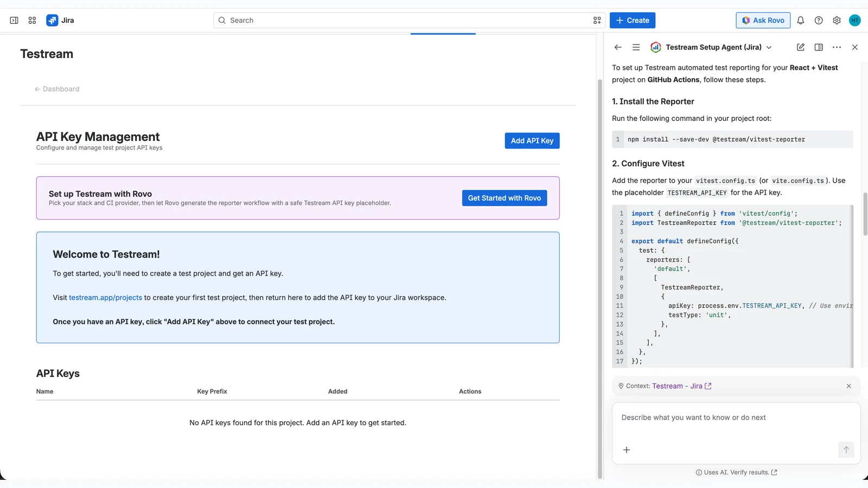Remove the Testream - Jira context
The image size is (868, 488).
[849, 386]
